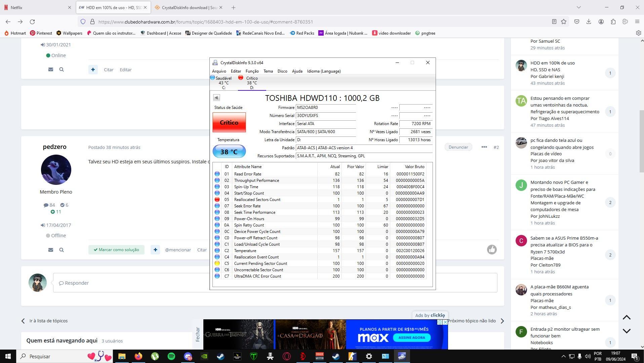Image resolution: width=644 pixels, height=363 pixels.
Task: Select the Read Error Rate attribute row
Action: (320, 174)
